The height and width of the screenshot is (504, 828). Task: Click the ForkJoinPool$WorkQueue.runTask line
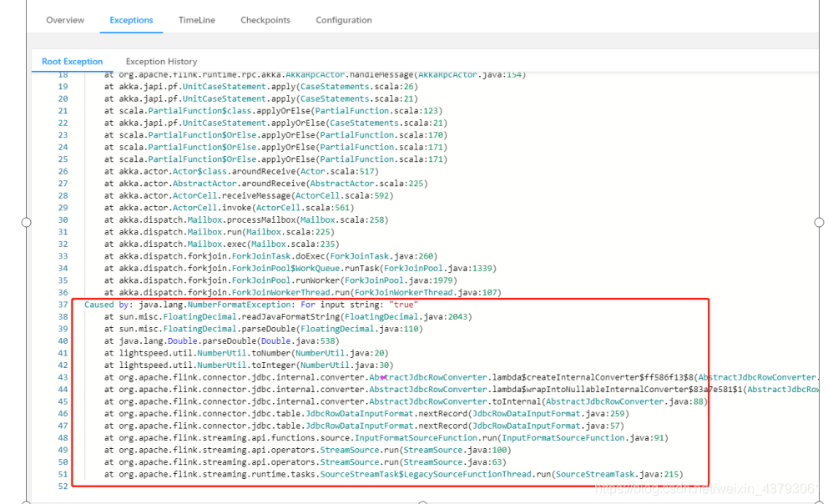[300, 268]
